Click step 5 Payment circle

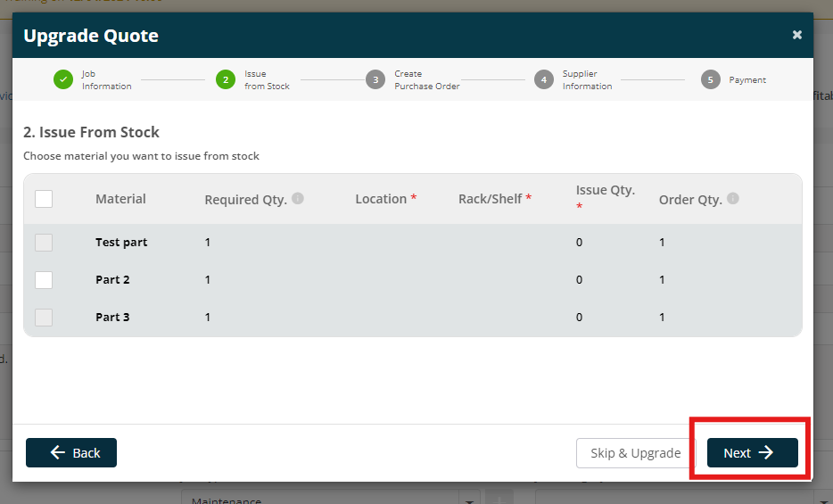tap(710, 79)
